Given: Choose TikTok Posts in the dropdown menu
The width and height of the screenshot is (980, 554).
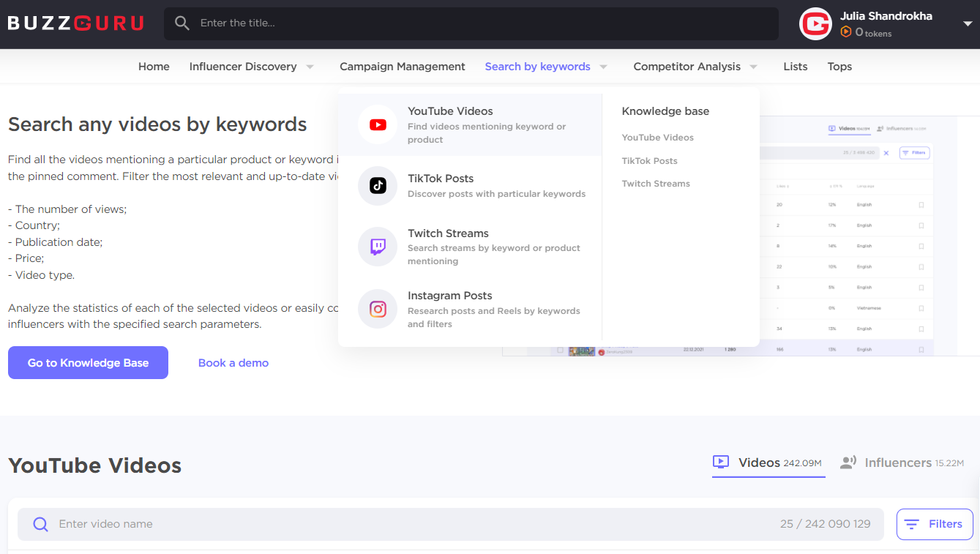Looking at the screenshot, I should pos(470,186).
